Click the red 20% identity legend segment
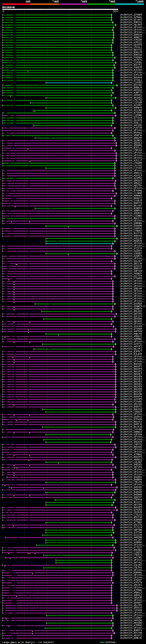 point(16,4)
